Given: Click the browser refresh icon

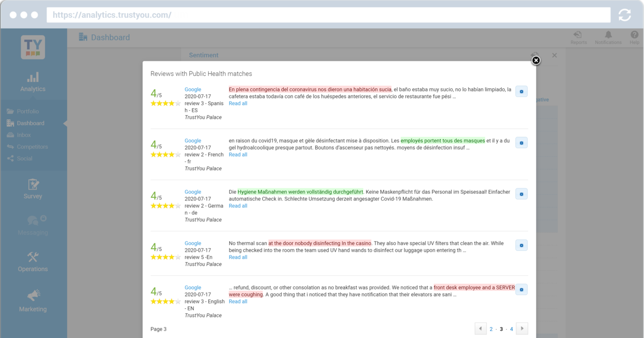Looking at the screenshot, I should (625, 15).
